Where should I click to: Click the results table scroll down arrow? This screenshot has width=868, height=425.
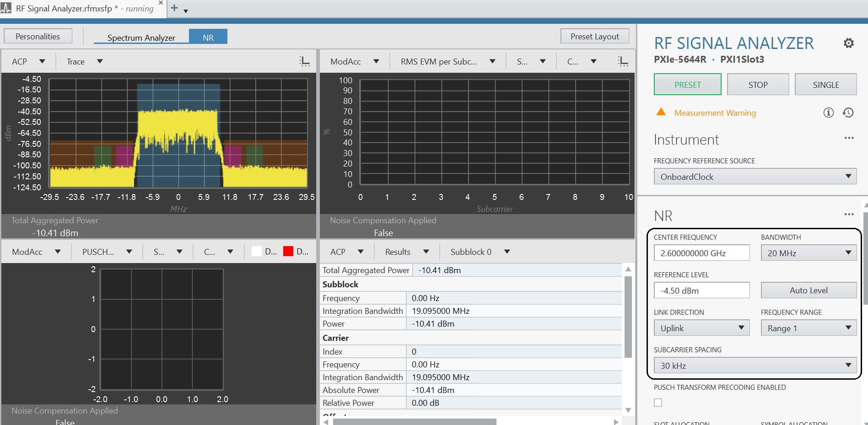click(x=628, y=410)
